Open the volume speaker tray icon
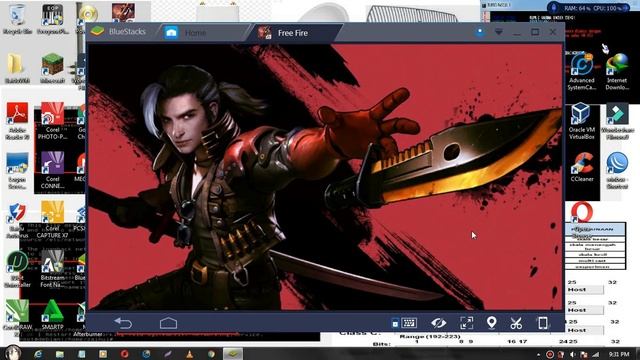 click(573, 355)
